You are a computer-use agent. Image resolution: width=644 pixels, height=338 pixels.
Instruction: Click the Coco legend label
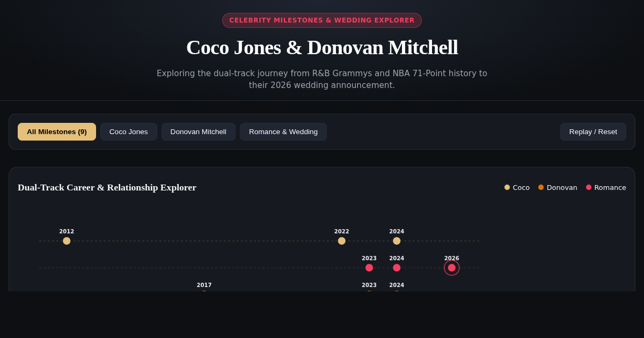coord(521,187)
